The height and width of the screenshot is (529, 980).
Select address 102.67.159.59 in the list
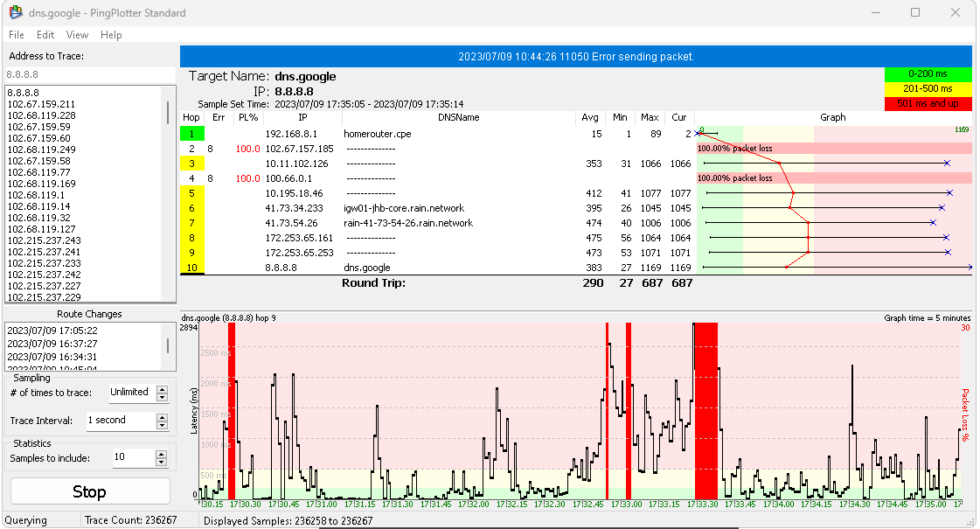click(x=38, y=126)
